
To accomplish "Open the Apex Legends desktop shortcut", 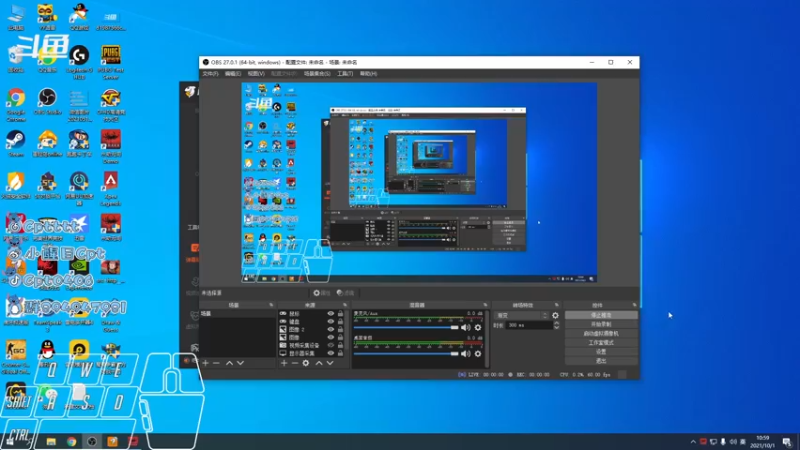I will click(111, 189).
